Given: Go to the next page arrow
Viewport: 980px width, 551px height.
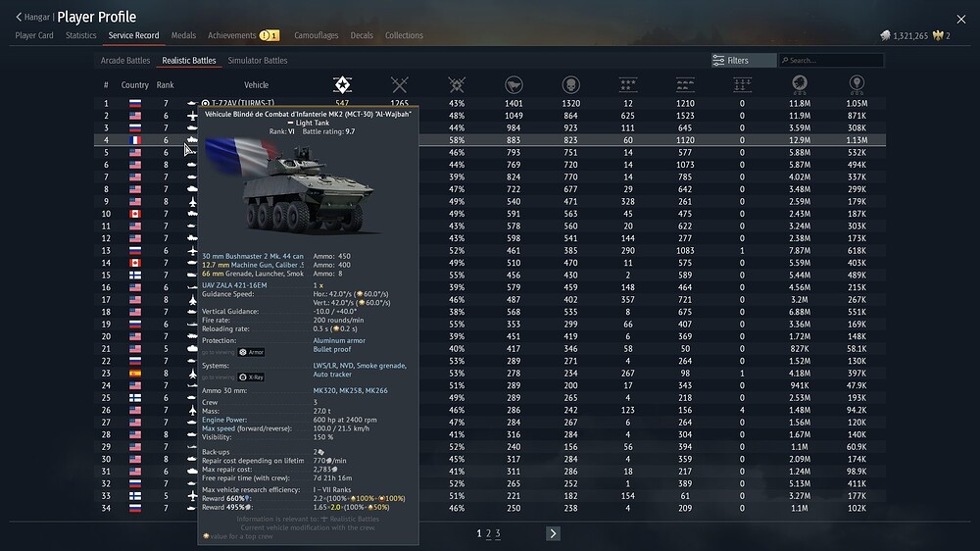Looking at the screenshot, I should pyautogui.click(x=553, y=533).
